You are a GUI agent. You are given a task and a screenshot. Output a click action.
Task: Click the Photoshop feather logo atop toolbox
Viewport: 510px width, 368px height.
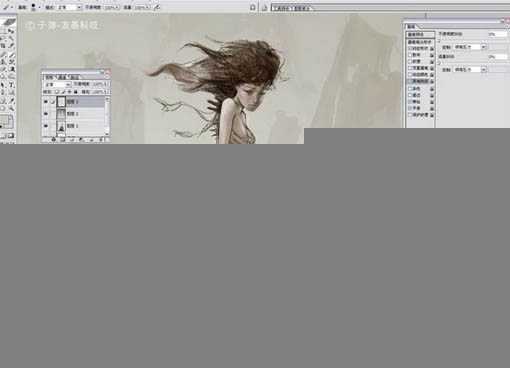[x=9, y=22]
